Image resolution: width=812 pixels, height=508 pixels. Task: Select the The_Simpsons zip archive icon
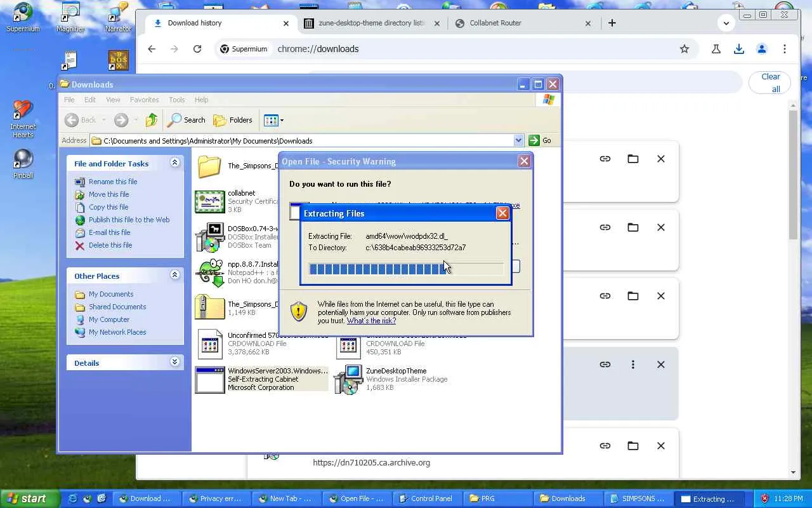pos(210,307)
